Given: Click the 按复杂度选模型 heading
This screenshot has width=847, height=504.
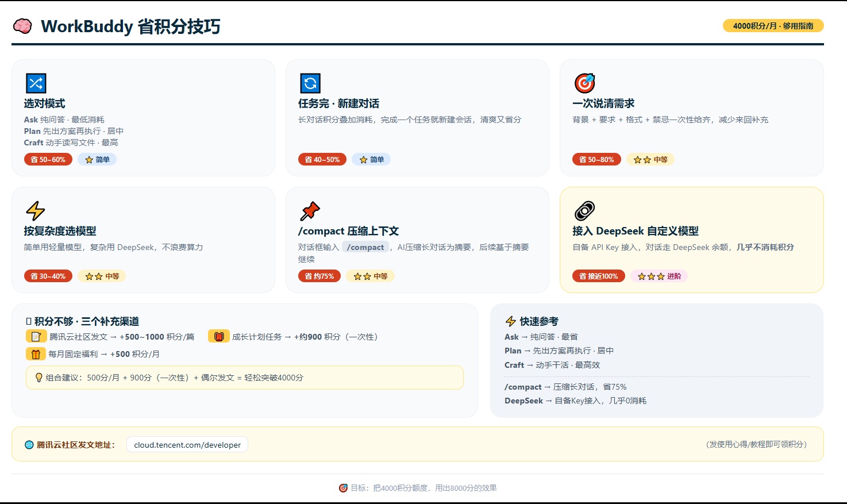Looking at the screenshot, I should tap(60, 231).
